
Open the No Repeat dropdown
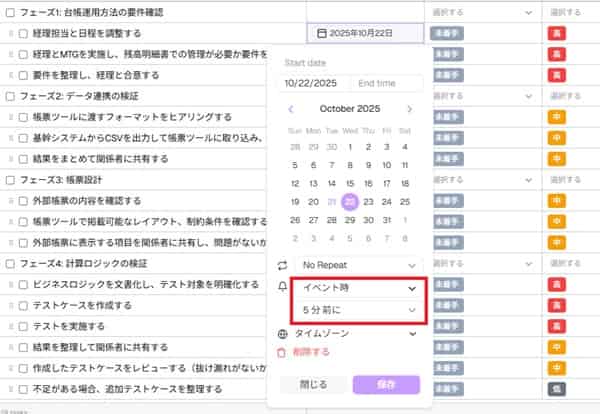point(356,266)
